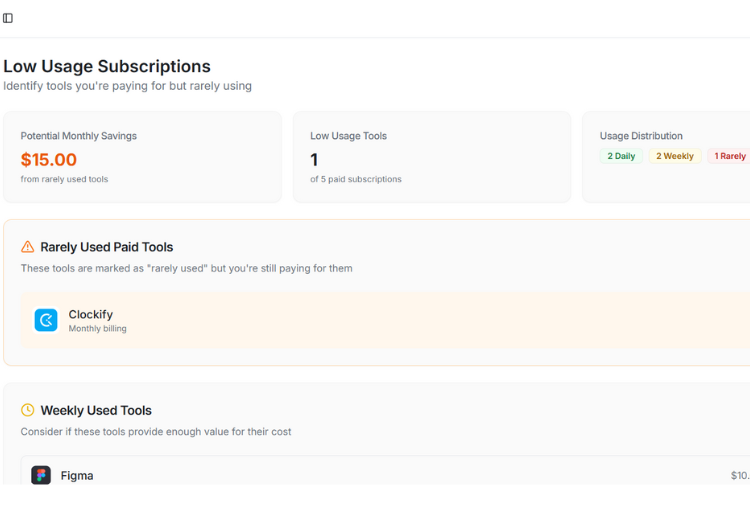Click the orange warning triangle icon
The image size is (750, 514).
point(28,247)
